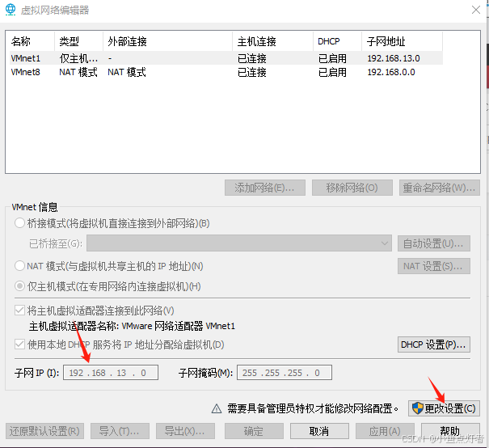Click the 外部连接 column header

[167, 41]
